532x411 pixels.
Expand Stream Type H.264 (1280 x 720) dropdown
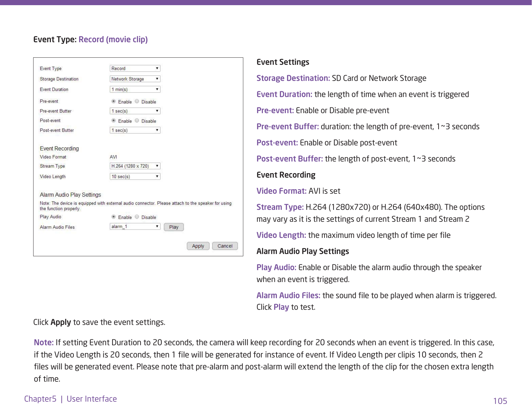pyautogui.click(x=135, y=166)
